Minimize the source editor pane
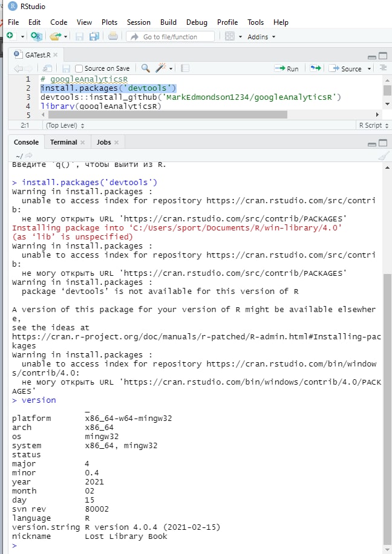 [x=372, y=56]
